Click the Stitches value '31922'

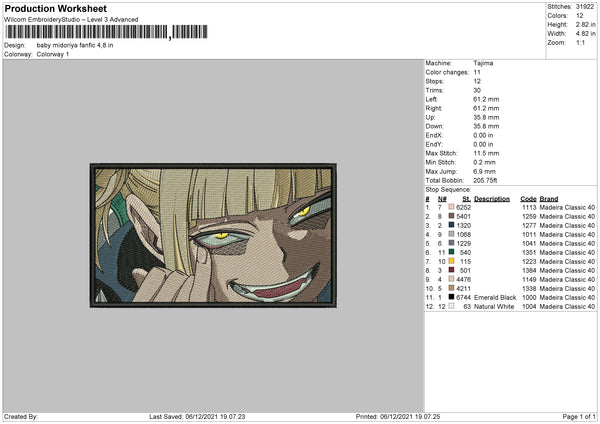[585, 7]
